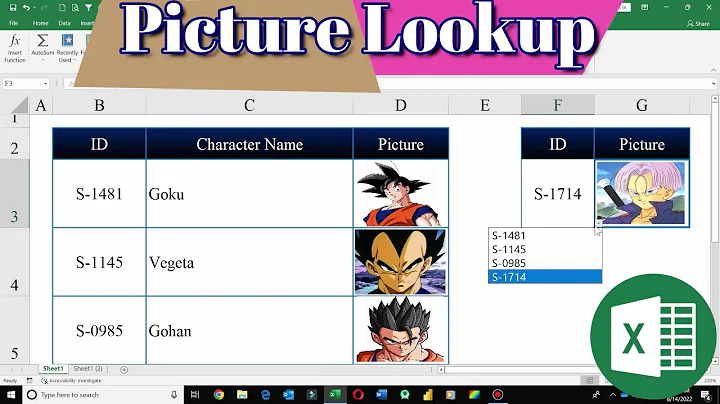
Task: Click the Filter funnel icon
Action: pos(88,7)
